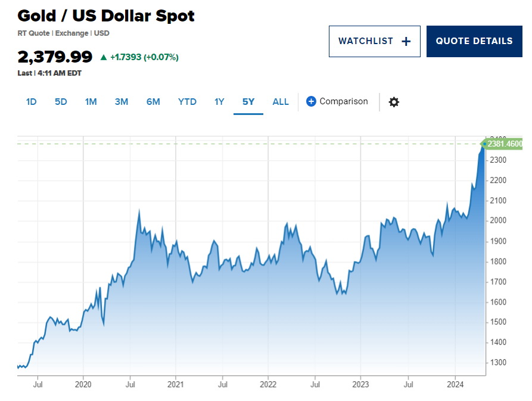The image size is (532, 401).
Task: Select the 1D time range tab
Action: (31, 102)
